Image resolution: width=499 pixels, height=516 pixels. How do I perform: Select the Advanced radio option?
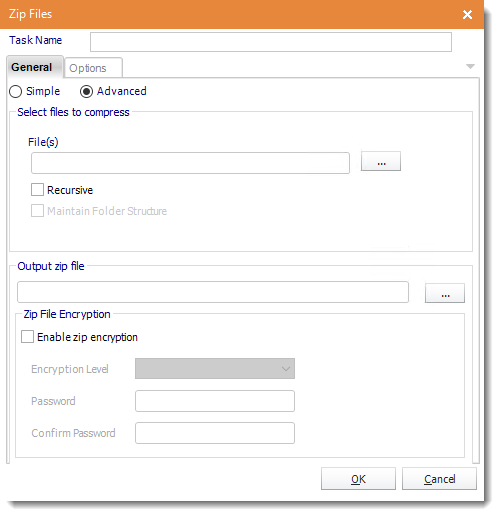86,91
